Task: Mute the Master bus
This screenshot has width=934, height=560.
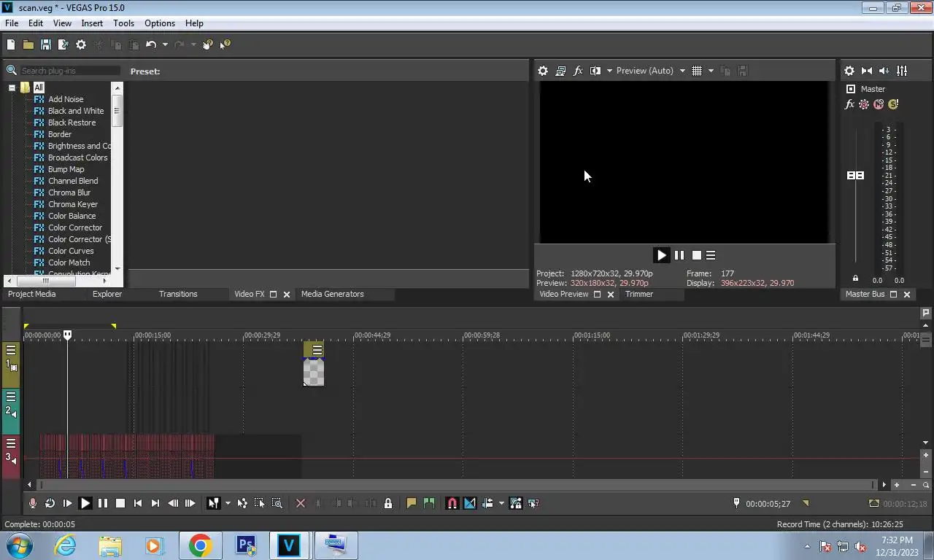Action: pyautogui.click(x=879, y=104)
